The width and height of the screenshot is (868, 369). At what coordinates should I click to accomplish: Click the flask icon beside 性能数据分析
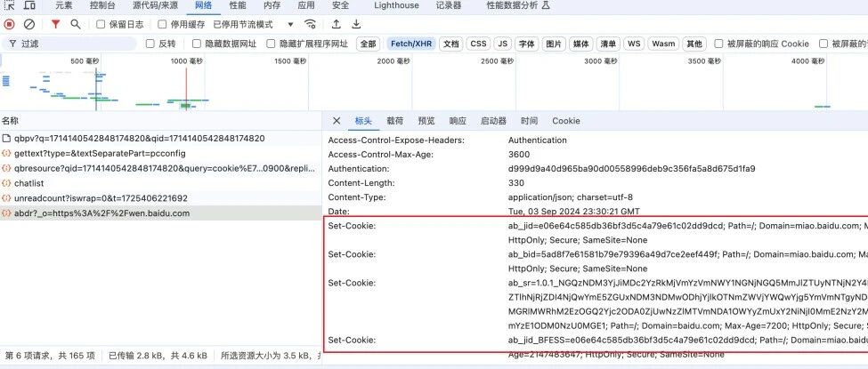pos(545,5)
